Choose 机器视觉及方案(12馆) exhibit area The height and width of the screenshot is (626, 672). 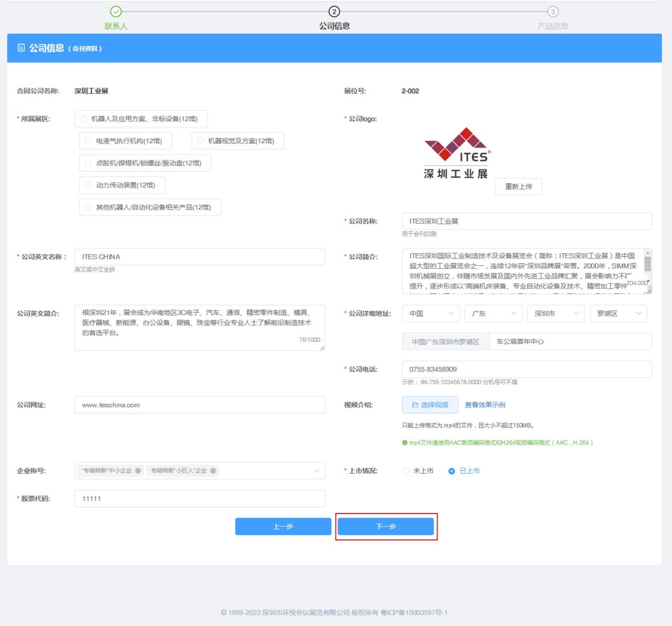200,141
